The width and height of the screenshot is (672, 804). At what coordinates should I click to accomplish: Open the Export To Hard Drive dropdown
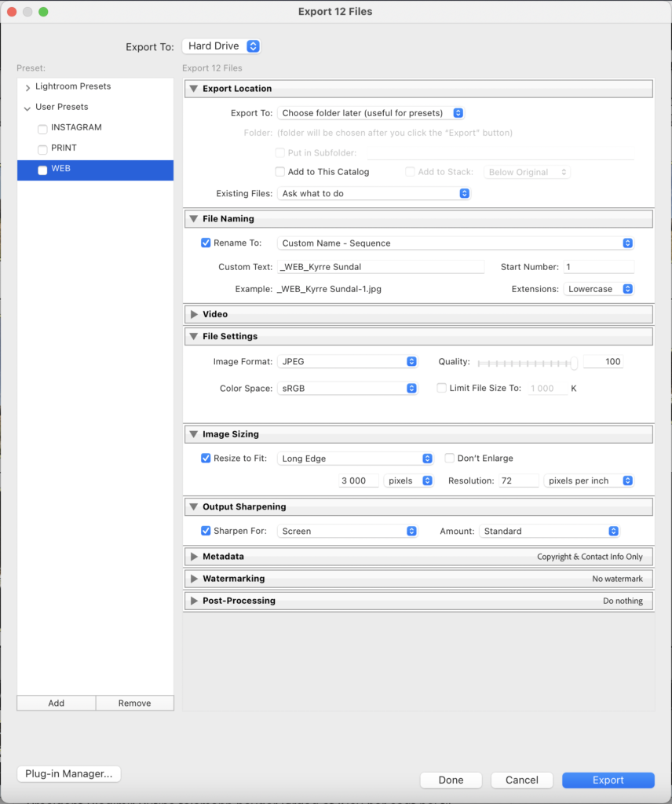[221, 46]
